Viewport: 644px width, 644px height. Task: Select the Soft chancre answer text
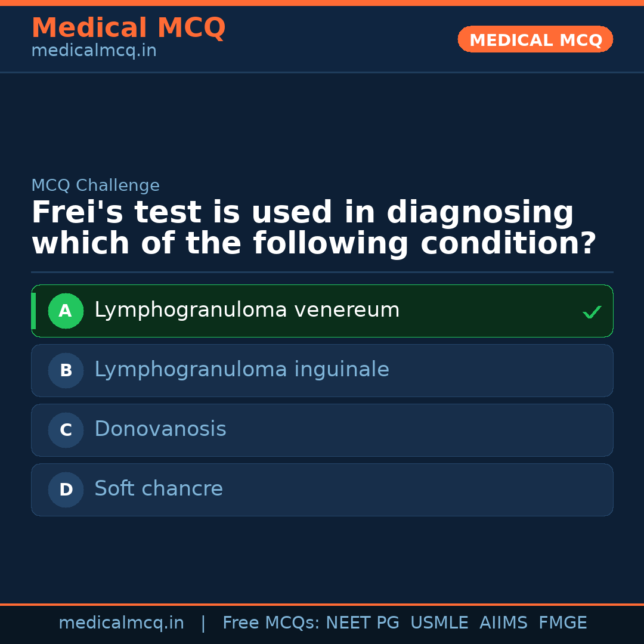159,489
